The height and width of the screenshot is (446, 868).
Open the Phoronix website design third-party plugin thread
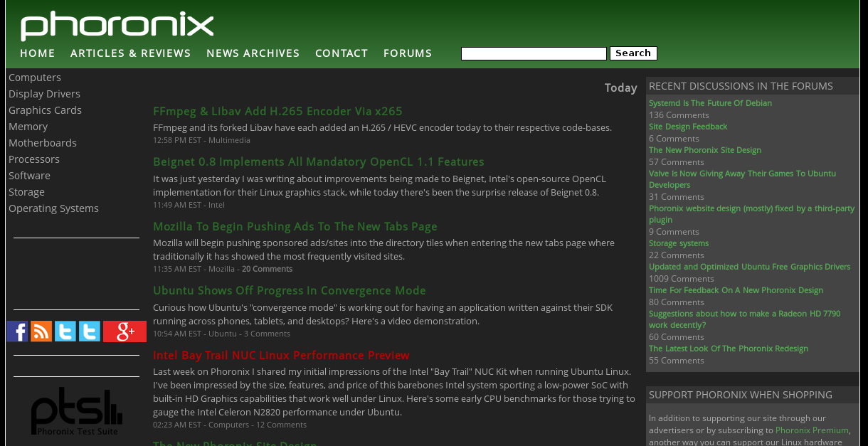click(751, 214)
